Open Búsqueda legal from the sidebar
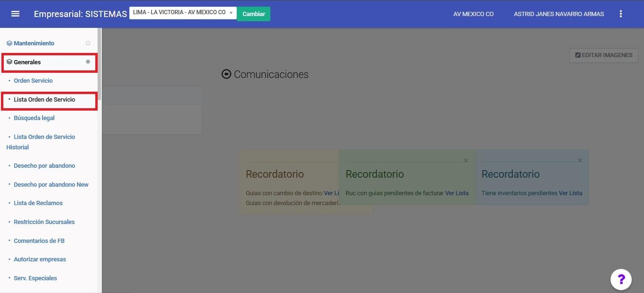This screenshot has height=293, width=644. click(x=34, y=118)
